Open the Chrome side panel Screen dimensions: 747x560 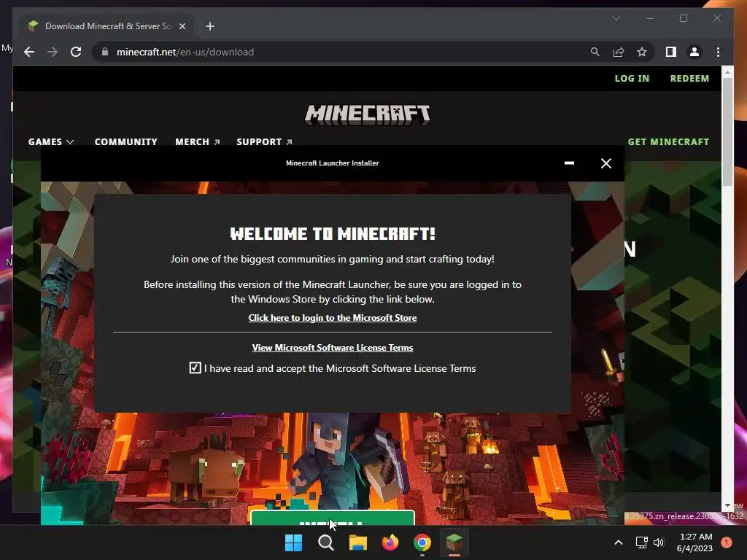pos(671,52)
